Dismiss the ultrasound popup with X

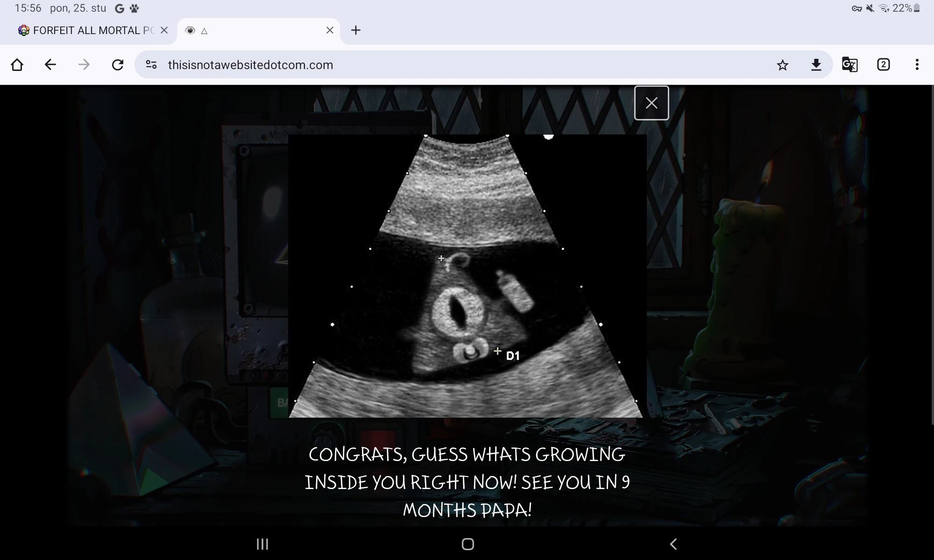651,103
